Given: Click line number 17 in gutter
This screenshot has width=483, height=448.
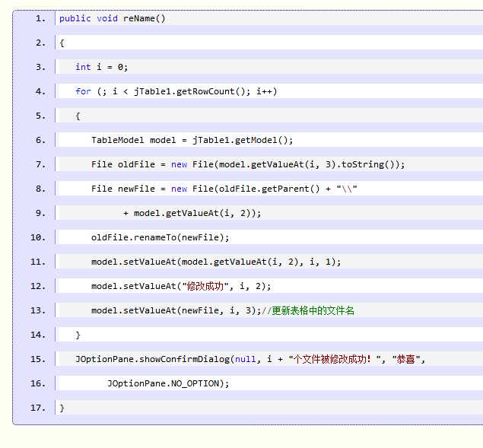Looking at the screenshot, I should point(38,408).
